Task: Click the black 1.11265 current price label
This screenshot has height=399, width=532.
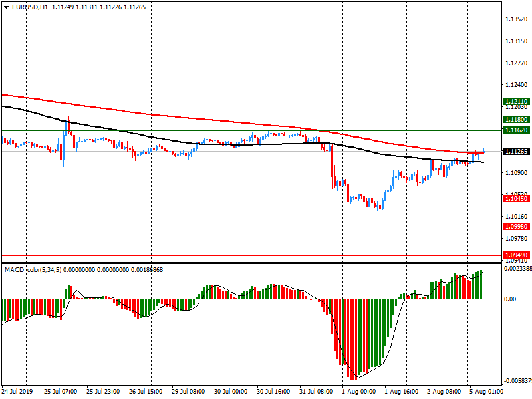Action: (517, 152)
